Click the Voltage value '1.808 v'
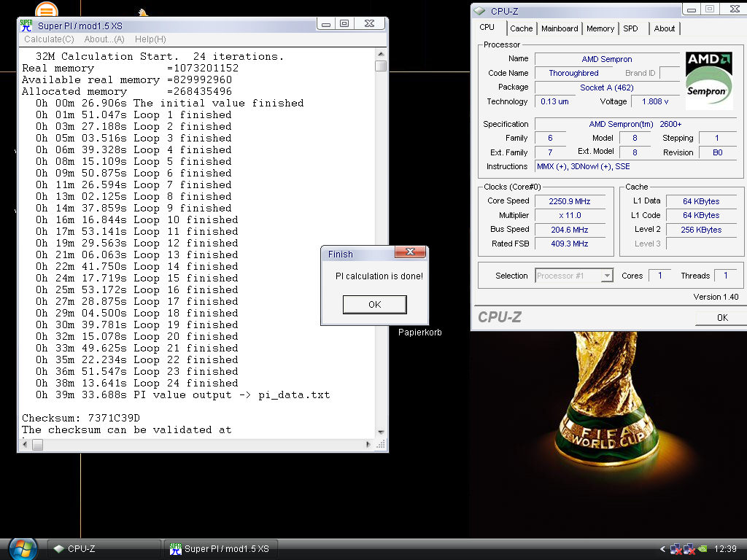747x560 pixels. pyautogui.click(x=655, y=101)
